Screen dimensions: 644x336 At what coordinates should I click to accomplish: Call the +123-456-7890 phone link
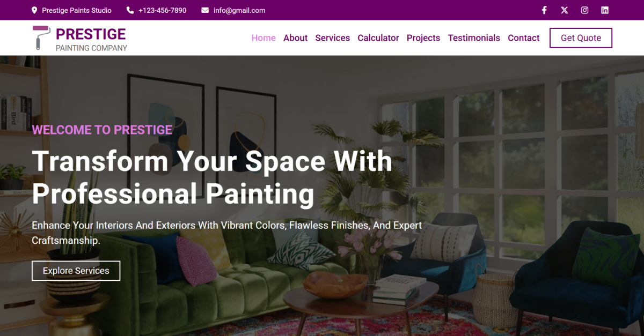pos(163,10)
